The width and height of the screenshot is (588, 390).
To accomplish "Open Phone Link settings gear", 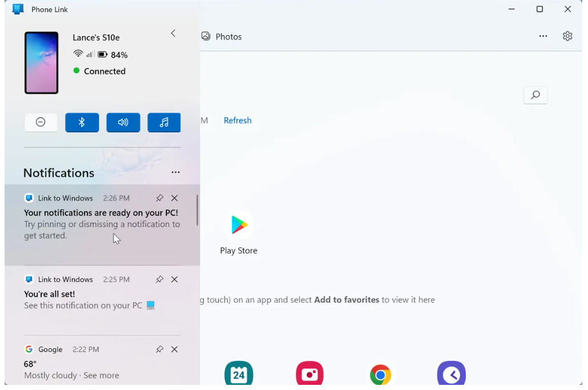I will click(567, 36).
